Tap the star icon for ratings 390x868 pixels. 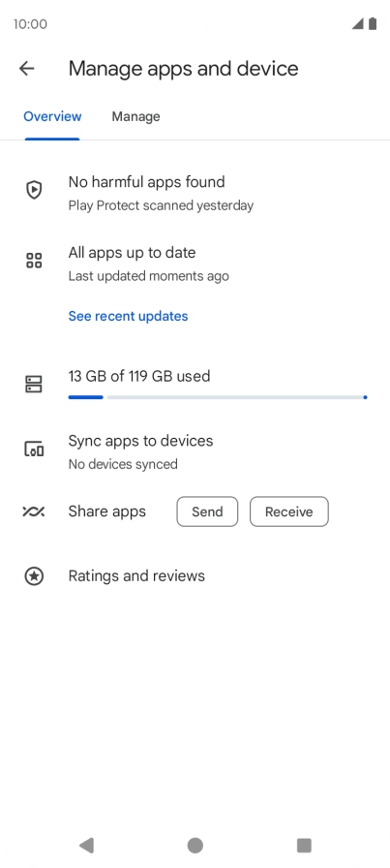(x=34, y=576)
